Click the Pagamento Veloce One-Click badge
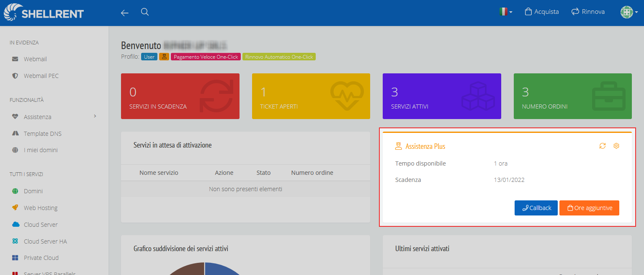The width and height of the screenshot is (644, 275). (x=206, y=57)
